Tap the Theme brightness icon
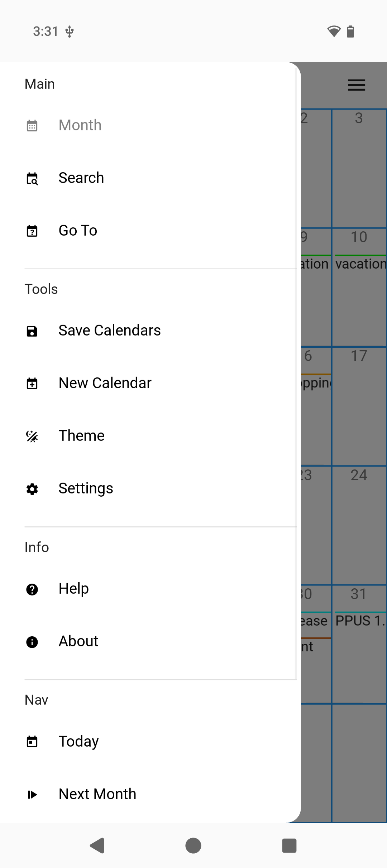The image size is (387, 868). click(32, 436)
